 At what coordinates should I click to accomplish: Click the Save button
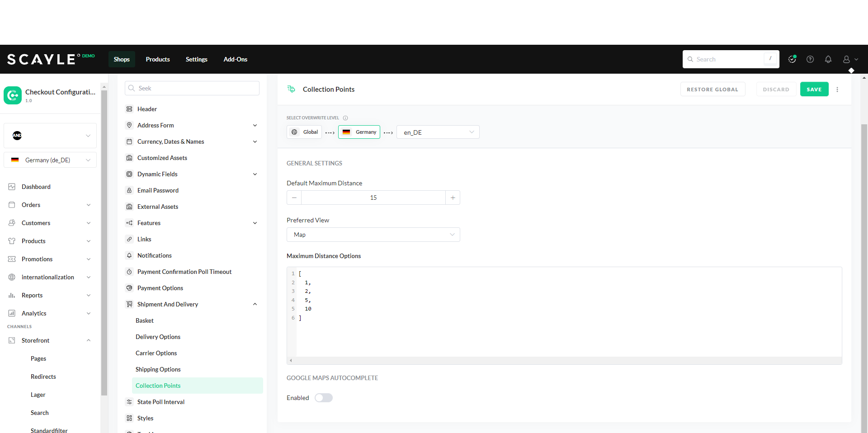coord(814,89)
